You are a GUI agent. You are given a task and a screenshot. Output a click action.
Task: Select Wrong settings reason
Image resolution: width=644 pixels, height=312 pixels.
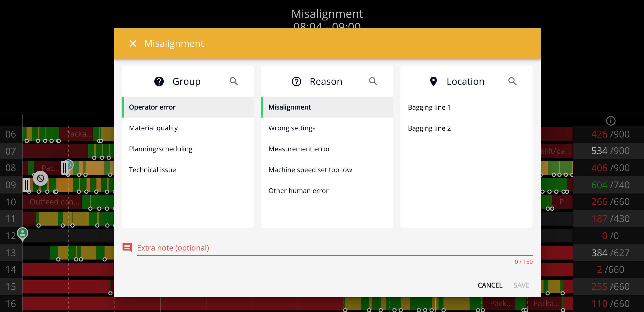(292, 128)
